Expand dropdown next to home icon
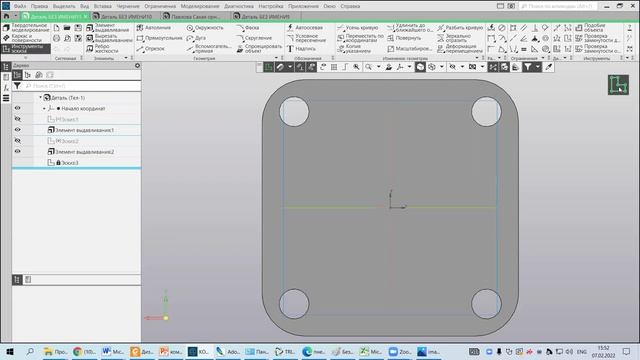Image resolution: width=640 pixels, height=360 pixels. 16,16
